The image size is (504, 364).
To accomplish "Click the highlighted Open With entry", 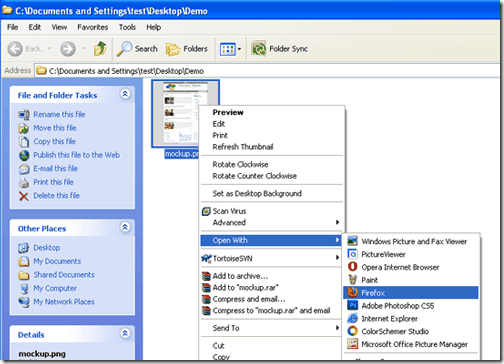I will tap(271, 240).
